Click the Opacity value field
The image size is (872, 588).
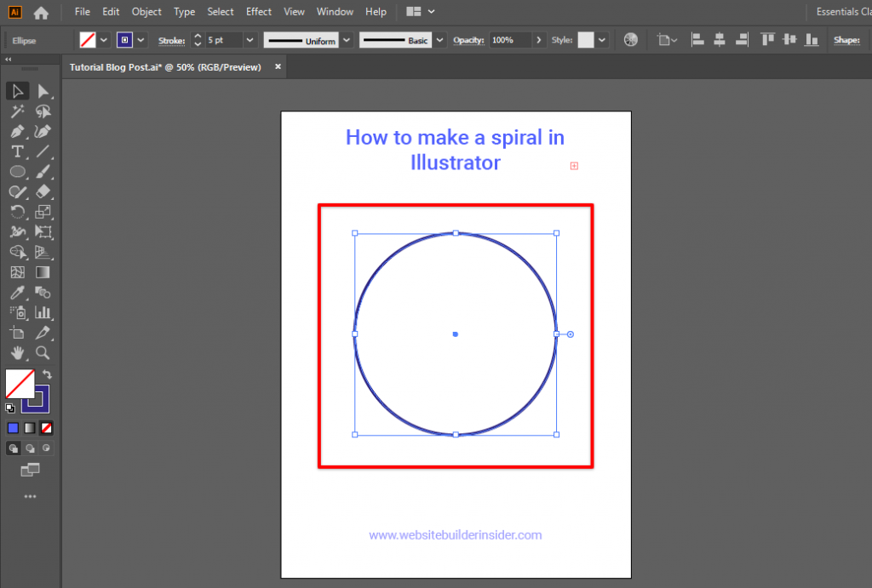click(505, 39)
